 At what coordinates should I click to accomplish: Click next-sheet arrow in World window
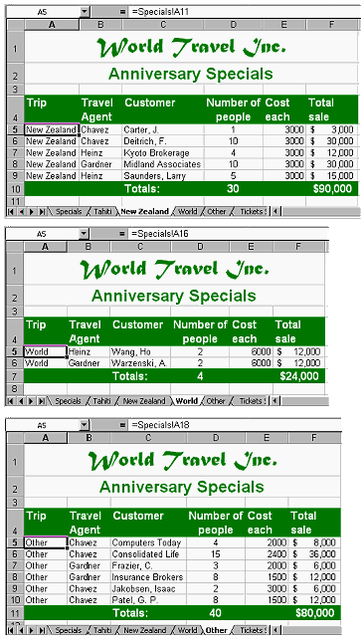click(32, 401)
